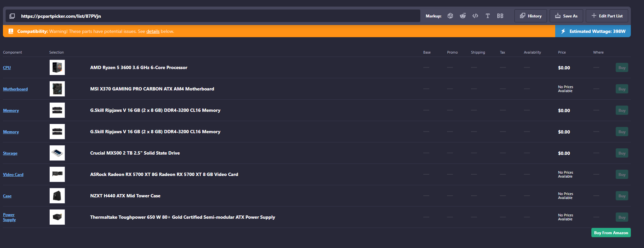Click the Thermaltake power supply thumbnail
644x248 pixels.
(x=57, y=217)
